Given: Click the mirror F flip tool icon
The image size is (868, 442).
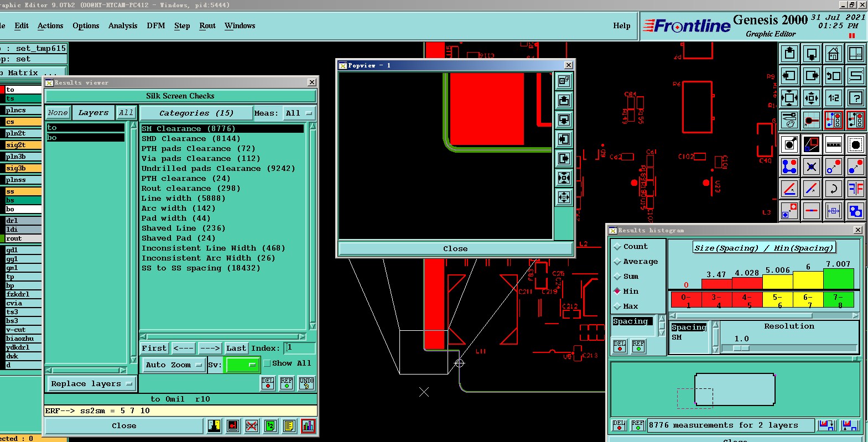Looking at the screenshot, I should click(x=855, y=189).
